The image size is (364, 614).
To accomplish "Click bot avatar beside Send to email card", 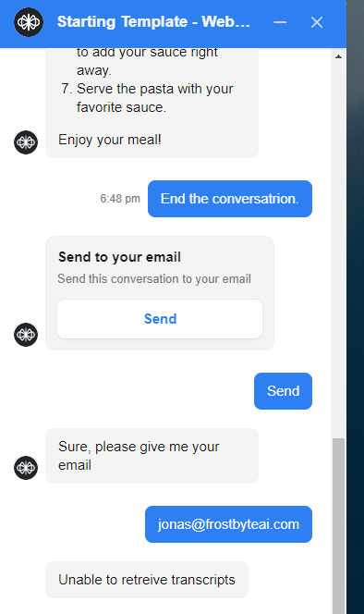I will point(26,335).
